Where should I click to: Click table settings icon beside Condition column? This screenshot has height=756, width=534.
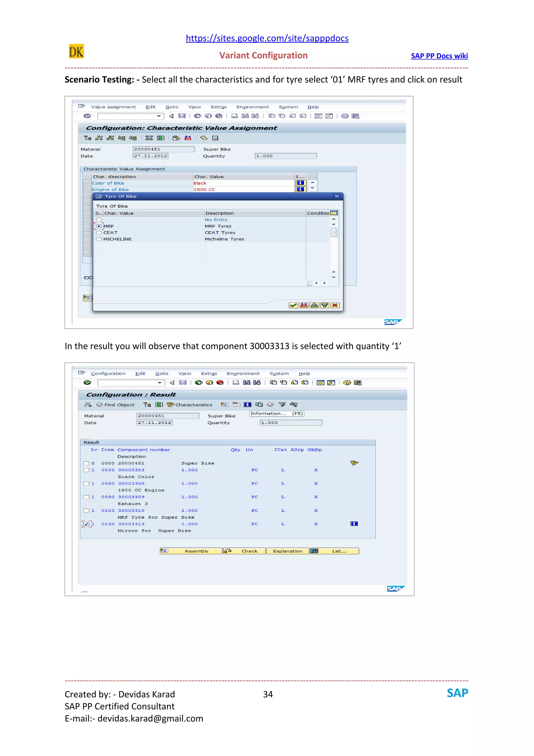(x=334, y=213)
